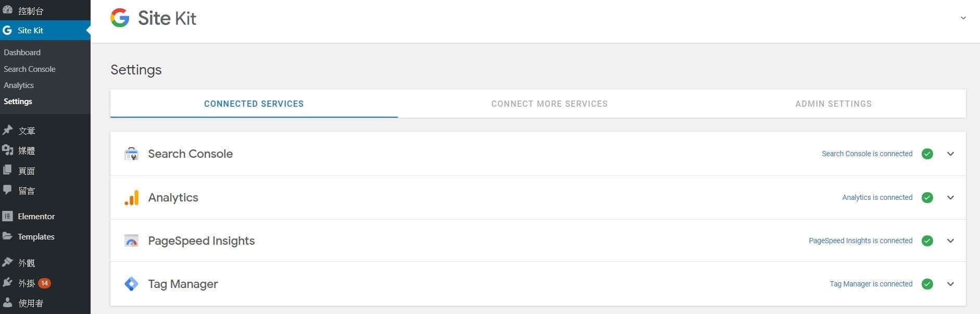Image resolution: width=980 pixels, height=314 pixels.
Task: Click the PageSpeed Insights gauge icon
Action: [131, 241]
